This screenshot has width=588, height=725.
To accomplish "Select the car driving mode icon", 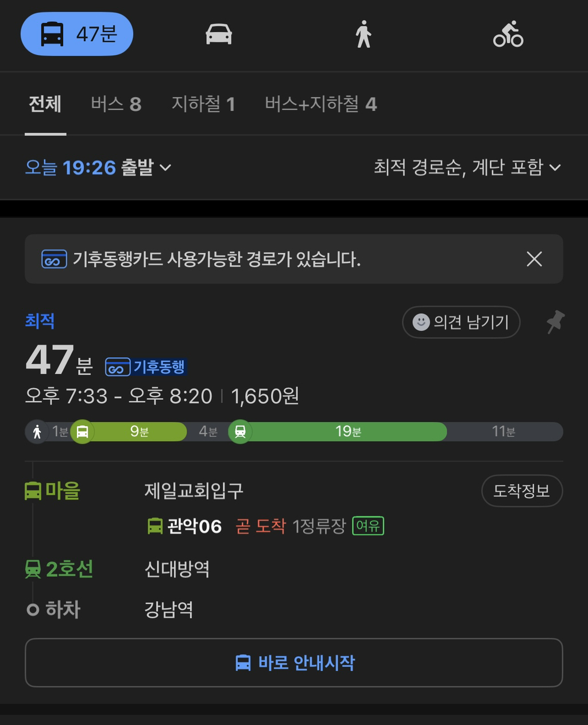I will pos(219,34).
